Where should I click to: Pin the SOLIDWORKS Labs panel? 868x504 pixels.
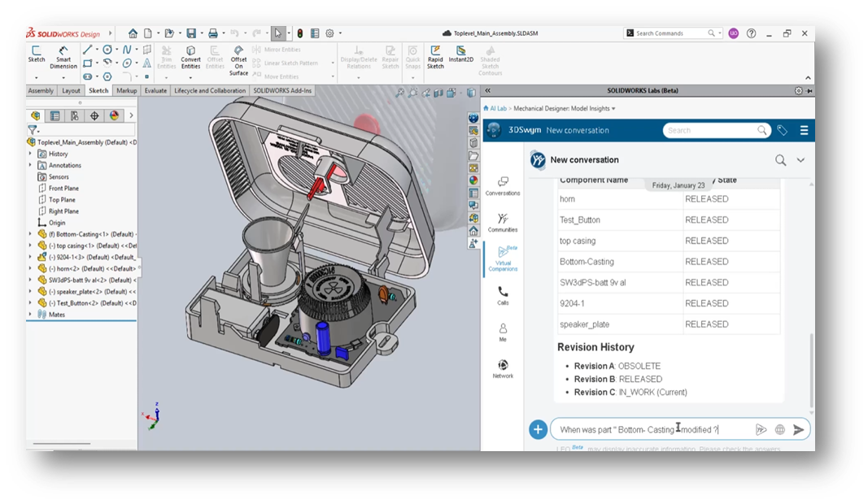point(809,91)
